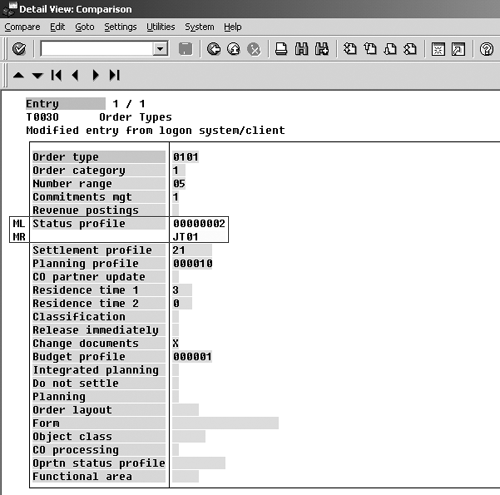
Task: Open the Compare menu
Action: coord(22,27)
